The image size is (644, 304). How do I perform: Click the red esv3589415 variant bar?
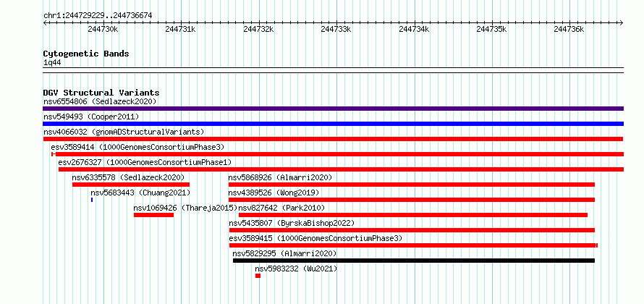(x=413, y=245)
